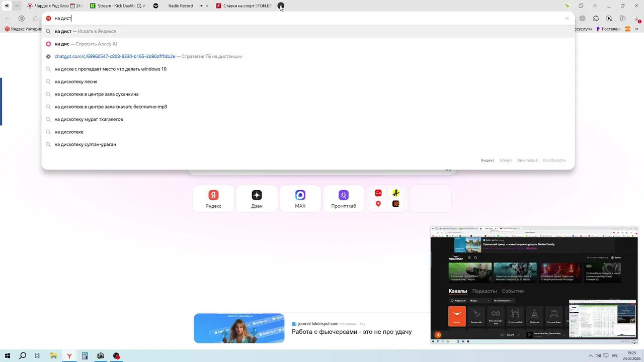Open Calculator from the taskbar
Screen dimensions: 644x362
tap(85, 356)
